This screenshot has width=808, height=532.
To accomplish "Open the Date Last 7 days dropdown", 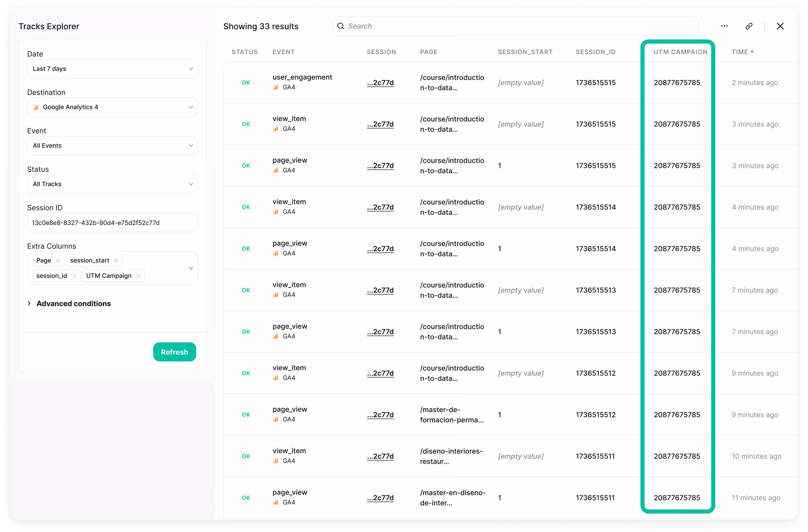I will pos(112,69).
